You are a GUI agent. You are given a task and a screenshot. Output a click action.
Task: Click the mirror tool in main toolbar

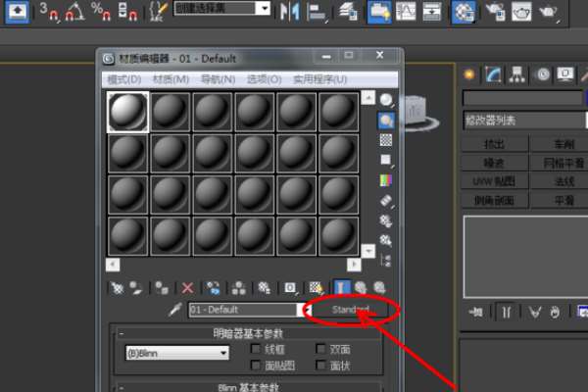pos(290,11)
